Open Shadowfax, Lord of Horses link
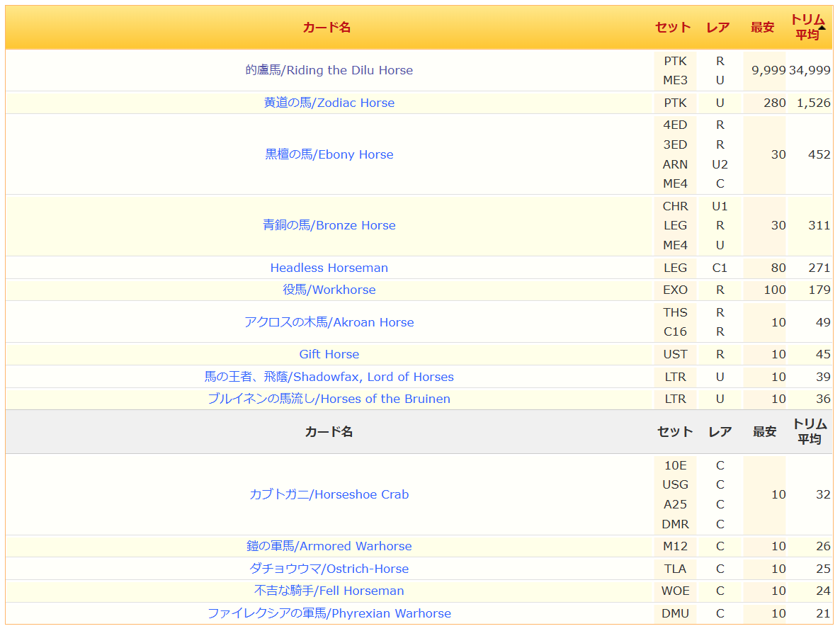The image size is (840, 631). pyautogui.click(x=329, y=377)
